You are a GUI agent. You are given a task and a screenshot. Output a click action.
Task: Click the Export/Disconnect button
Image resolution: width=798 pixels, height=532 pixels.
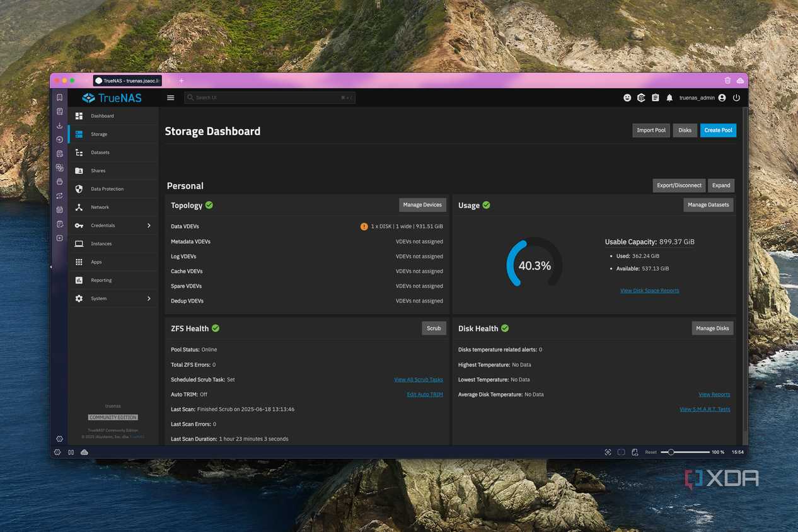click(679, 185)
